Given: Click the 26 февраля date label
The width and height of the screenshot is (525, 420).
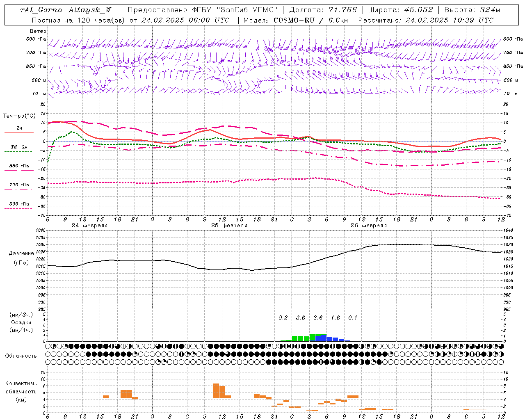Looking at the screenshot, I should point(368,226).
